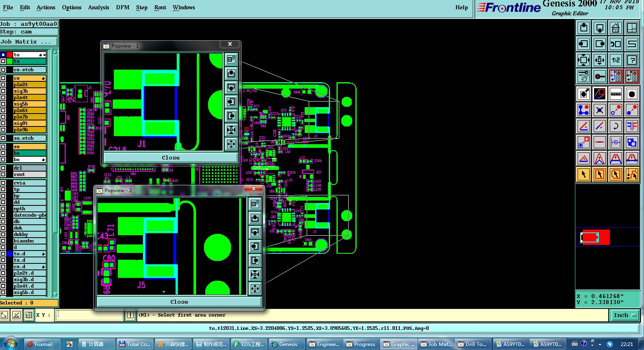The image size is (644, 350).
Task: Click the XY grid coordinate icon
Action: [x=632, y=28]
